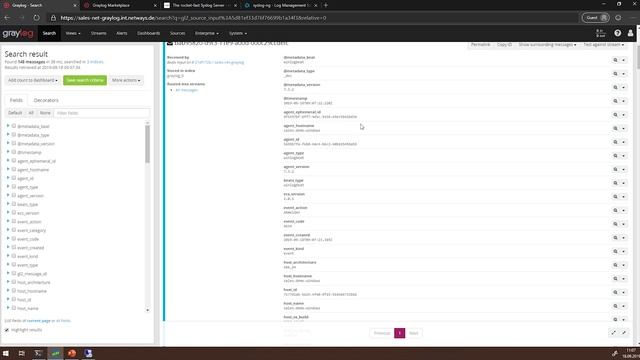Tick the agent_id field checkbox
Screen dimensions: 640x360
point(14,178)
